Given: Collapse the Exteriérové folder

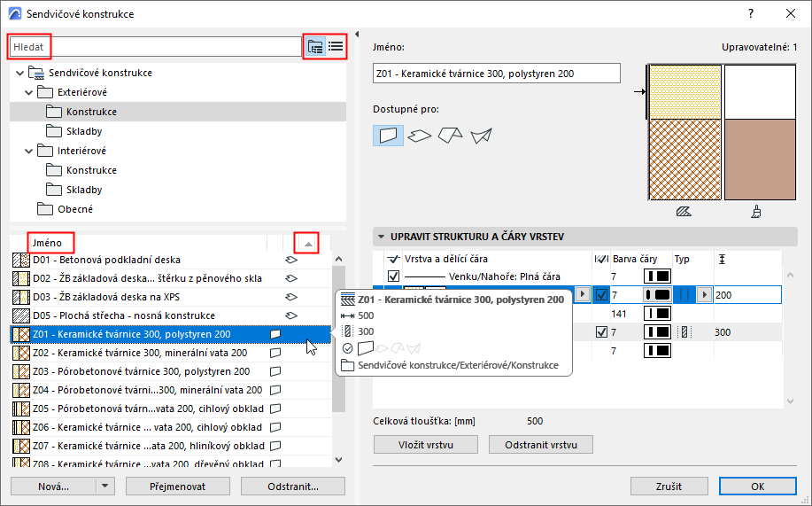Looking at the screenshot, I should [x=29, y=93].
